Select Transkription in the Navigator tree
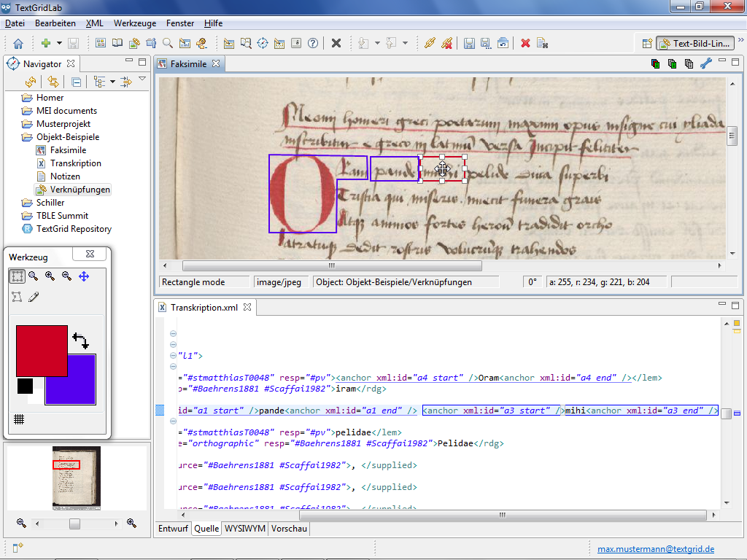 76,163
